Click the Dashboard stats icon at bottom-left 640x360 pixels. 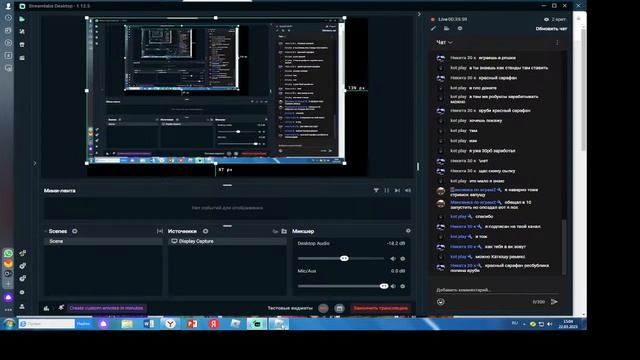tap(22, 253)
